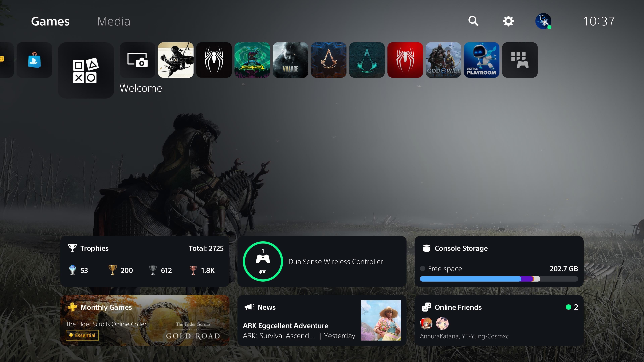Screen dimensions: 644x362
Task: Open the PlayStation Store icon
Action: (x=34, y=60)
